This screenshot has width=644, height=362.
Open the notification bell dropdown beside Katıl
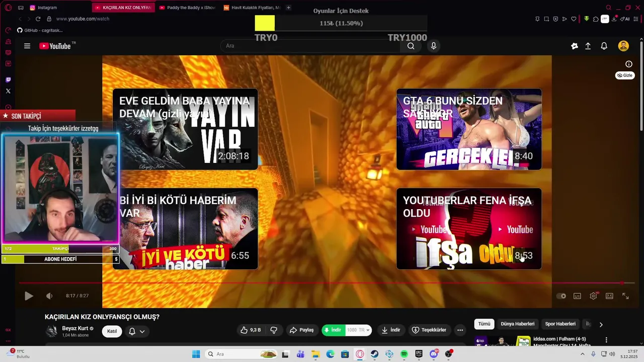click(136, 331)
